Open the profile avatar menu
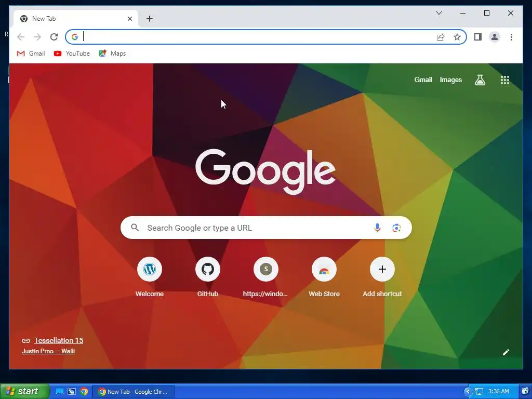The height and width of the screenshot is (399, 532). click(x=495, y=37)
